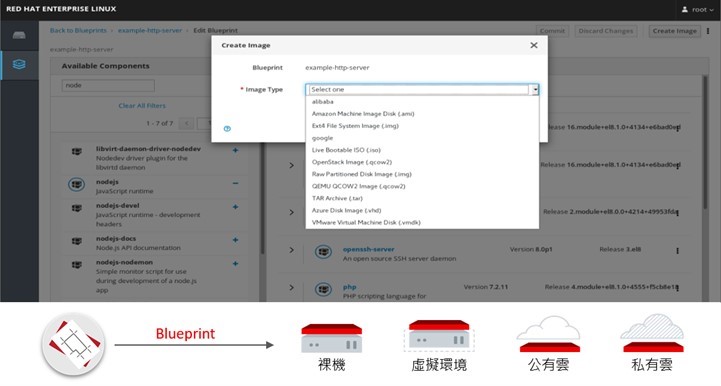The image size is (721, 386).
Task: Click the libvirt-daemon-driver-nodedev package icon
Action: (x=76, y=151)
